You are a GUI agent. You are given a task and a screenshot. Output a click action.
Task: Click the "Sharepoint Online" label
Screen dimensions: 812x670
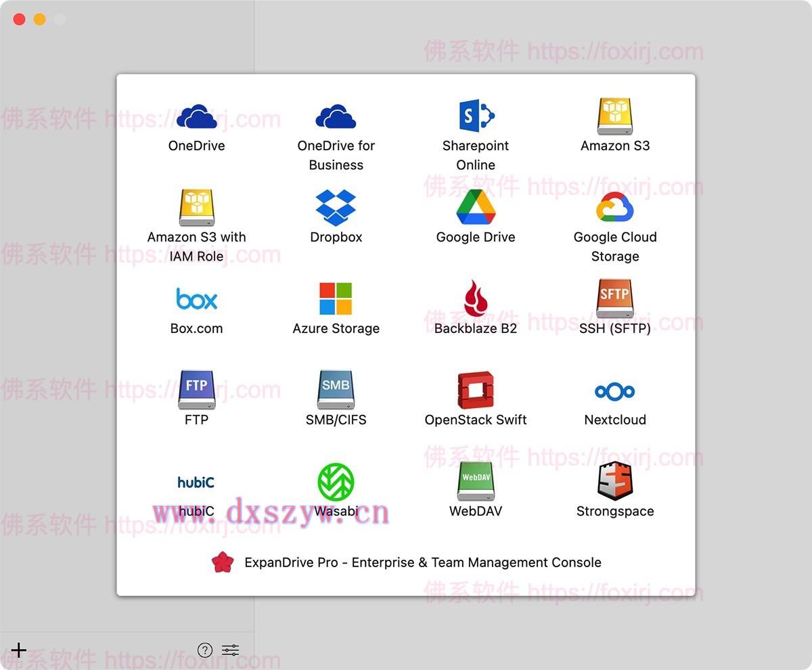pos(476,155)
